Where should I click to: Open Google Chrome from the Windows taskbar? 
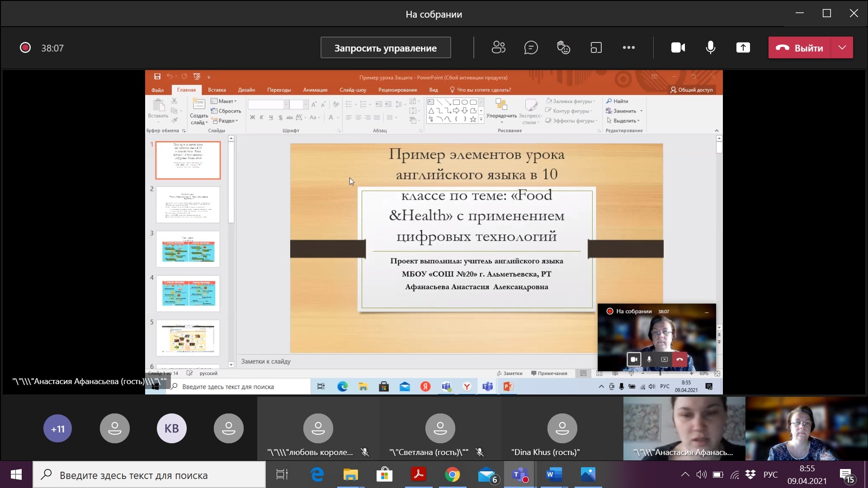click(452, 474)
